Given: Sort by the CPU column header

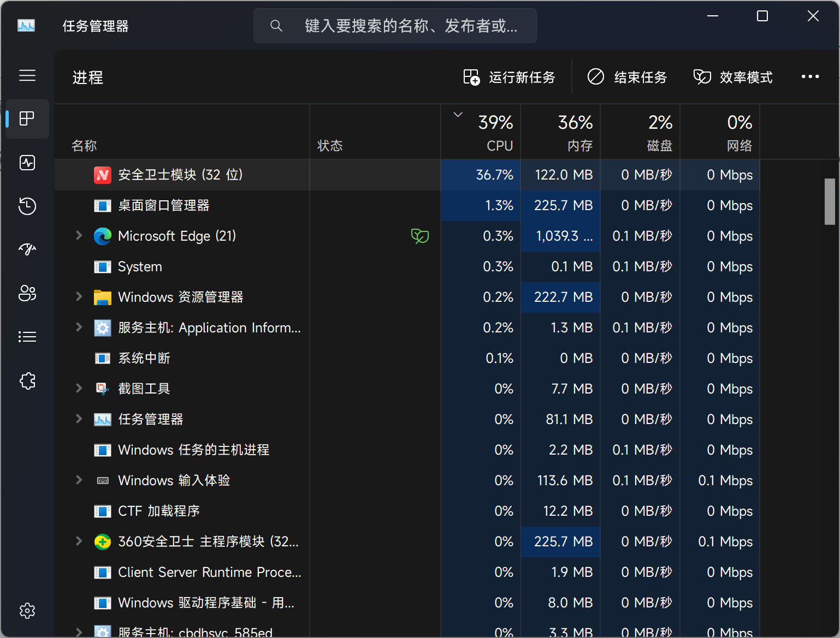Looking at the screenshot, I should click(x=481, y=132).
